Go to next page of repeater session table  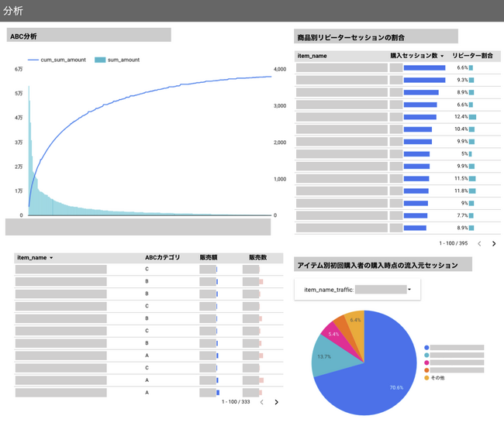[494, 243]
